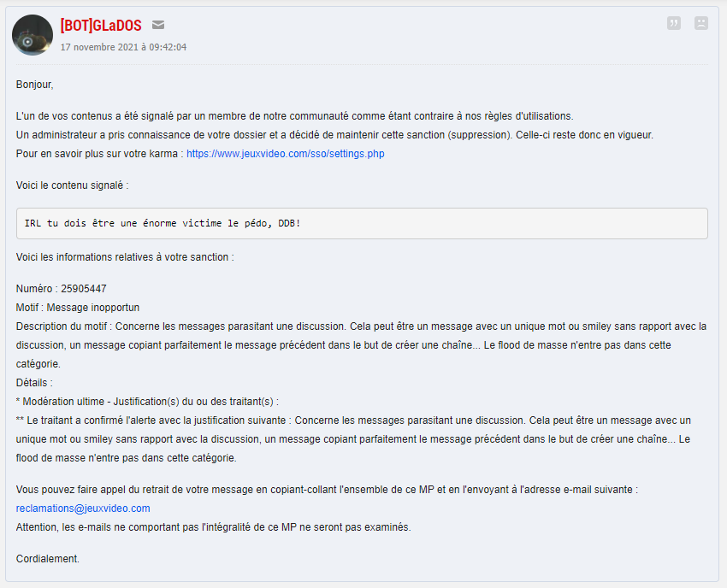
Task: Click the "Bonjour," greeting text
Action: [35, 85]
